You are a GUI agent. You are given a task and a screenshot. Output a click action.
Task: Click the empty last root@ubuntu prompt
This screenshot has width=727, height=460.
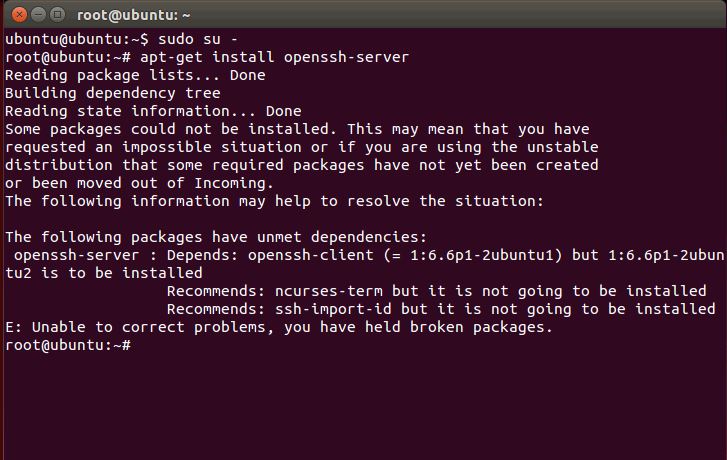point(67,345)
